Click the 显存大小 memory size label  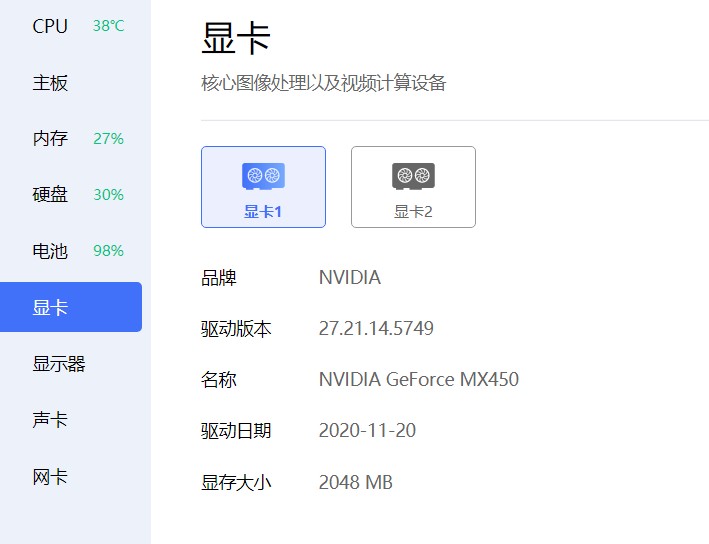[236, 483]
